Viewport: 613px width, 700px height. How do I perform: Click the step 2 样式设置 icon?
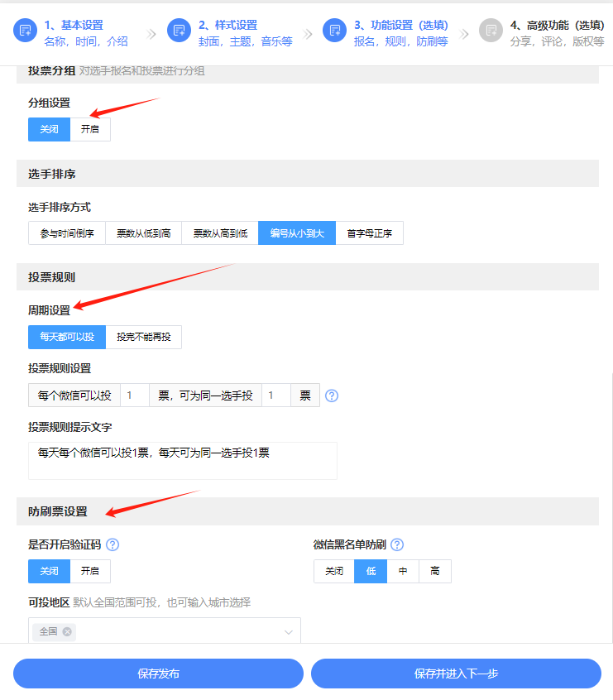click(179, 31)
